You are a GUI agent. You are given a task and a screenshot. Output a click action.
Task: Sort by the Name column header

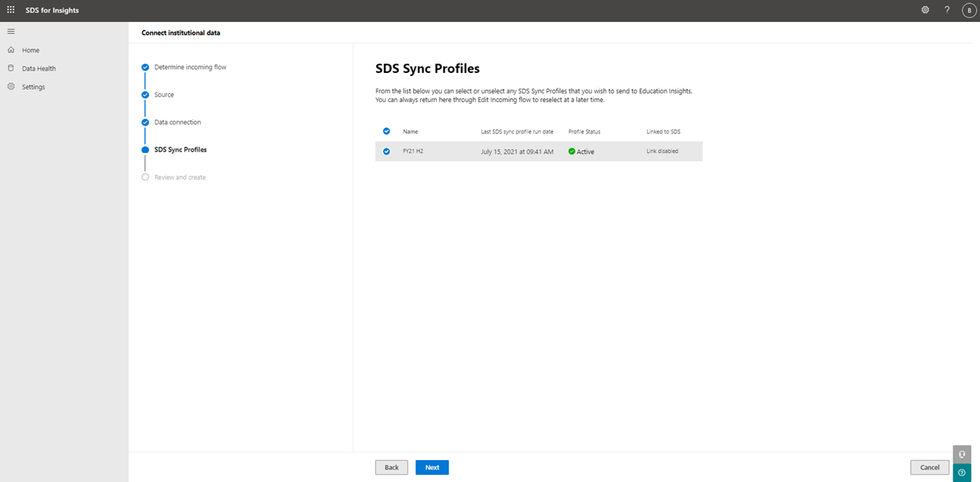(411, 131)
